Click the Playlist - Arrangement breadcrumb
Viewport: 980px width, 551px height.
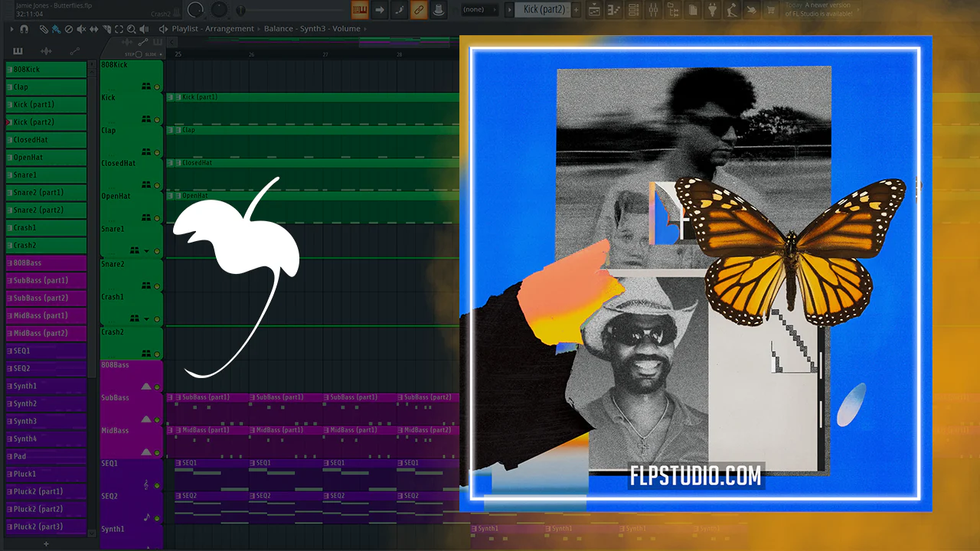coord(213,29)
